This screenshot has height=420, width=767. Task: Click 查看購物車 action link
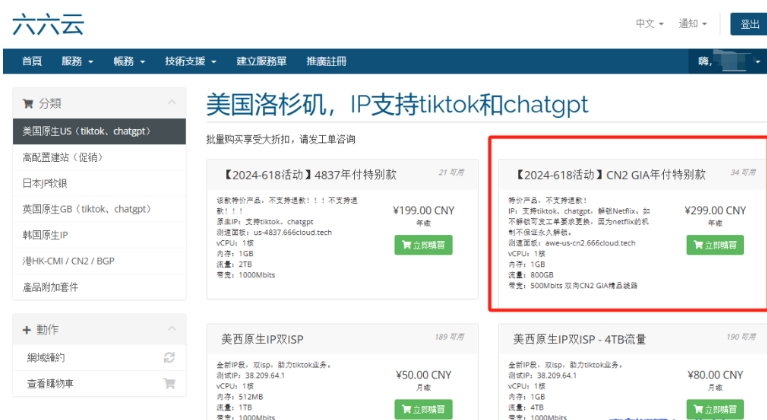(50, 383)
